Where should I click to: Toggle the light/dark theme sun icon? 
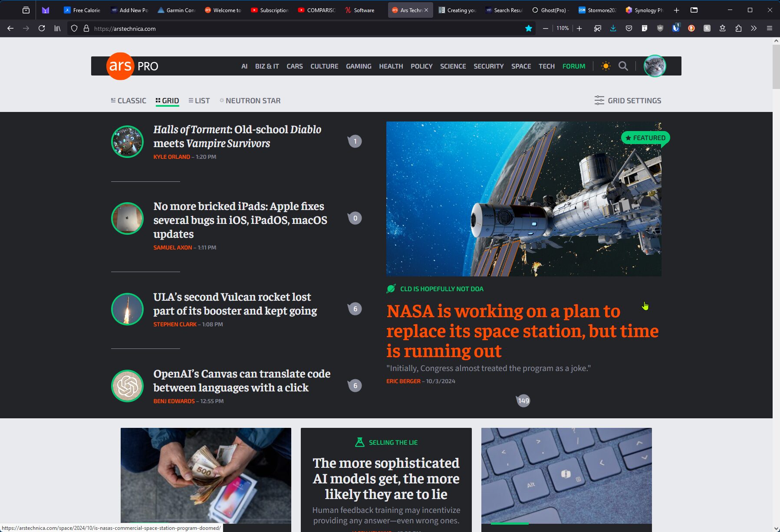[606, 66]
